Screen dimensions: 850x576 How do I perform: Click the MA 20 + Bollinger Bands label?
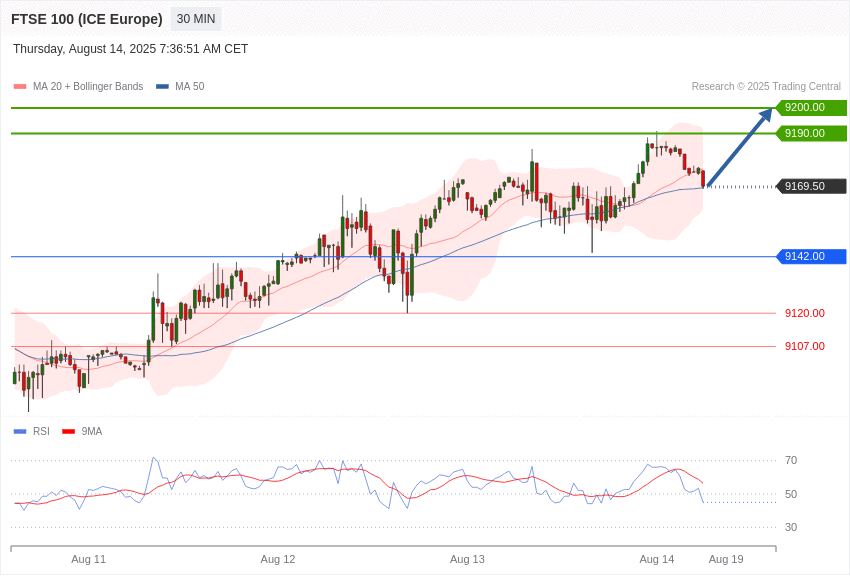tap(88, 87)
